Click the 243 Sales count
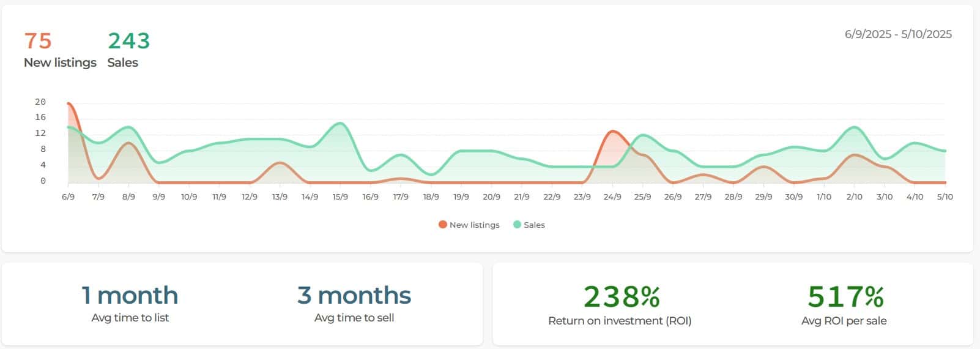Screen dimensions: 980x349 tap(128, 41)
